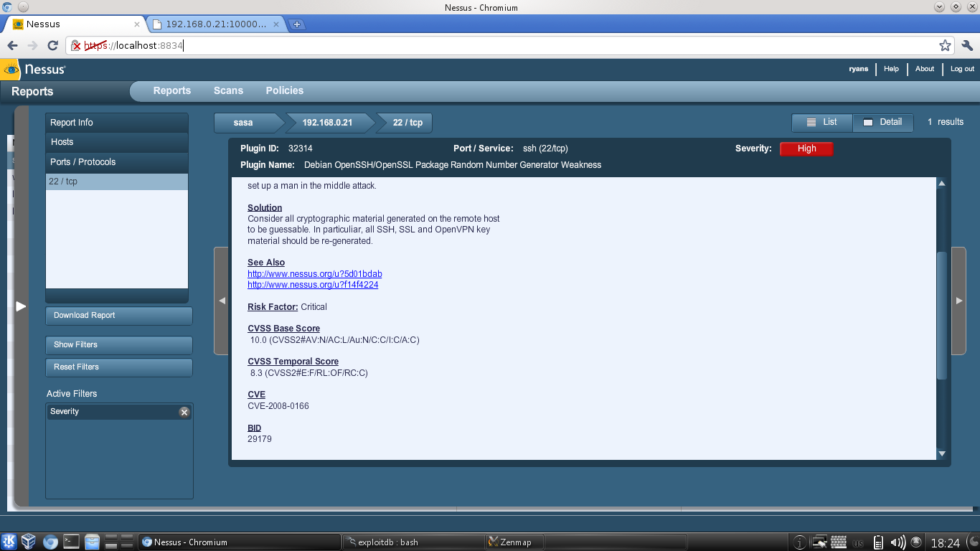
Task: Click the Nessus eye logo
Action: 11,70
